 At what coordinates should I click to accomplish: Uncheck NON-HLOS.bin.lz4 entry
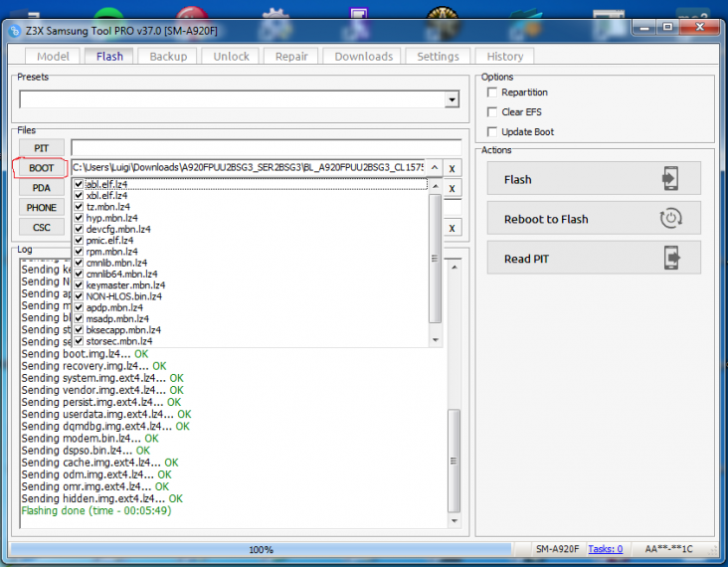pos(79,296)
